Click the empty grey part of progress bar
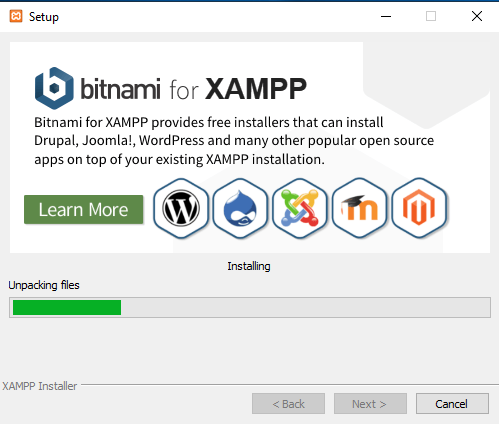Screen dimensions: 499x424 (305, 307)
